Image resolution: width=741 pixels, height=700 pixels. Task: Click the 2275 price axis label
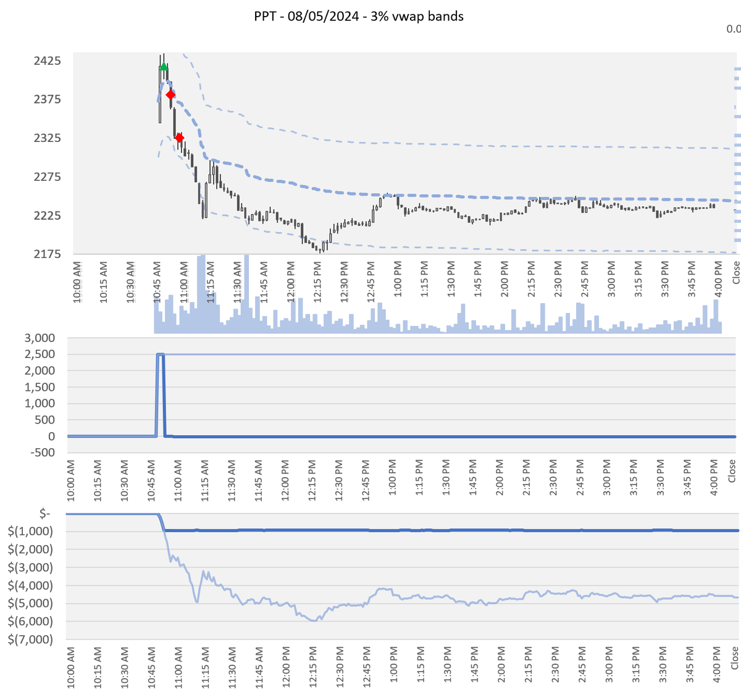[47, 177]
